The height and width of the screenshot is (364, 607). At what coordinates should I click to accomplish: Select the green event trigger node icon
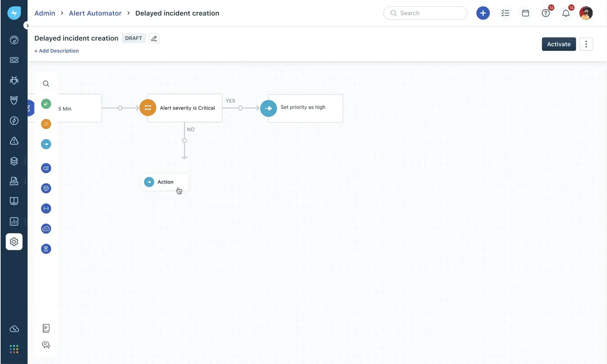[46, 104]
